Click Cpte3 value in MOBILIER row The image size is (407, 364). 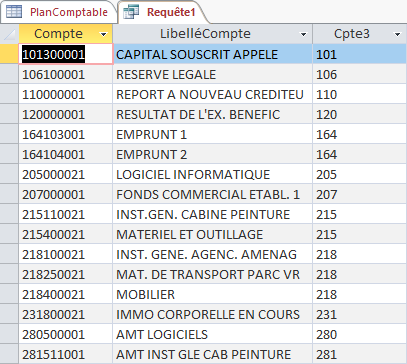[x=360, y=294]
